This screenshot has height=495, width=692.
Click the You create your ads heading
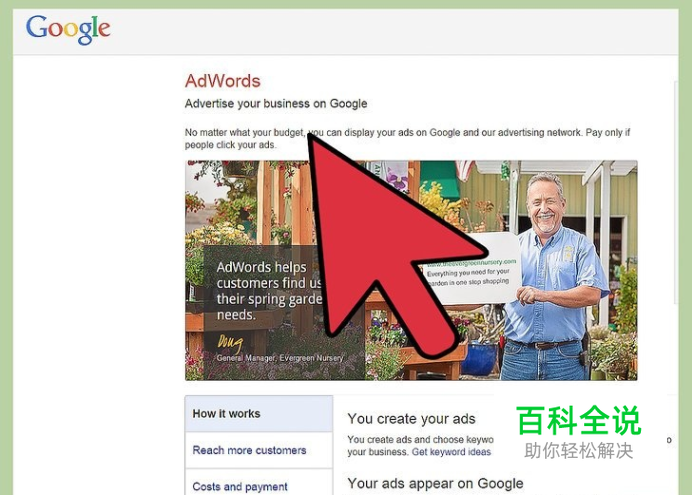(x=411, y=418)
